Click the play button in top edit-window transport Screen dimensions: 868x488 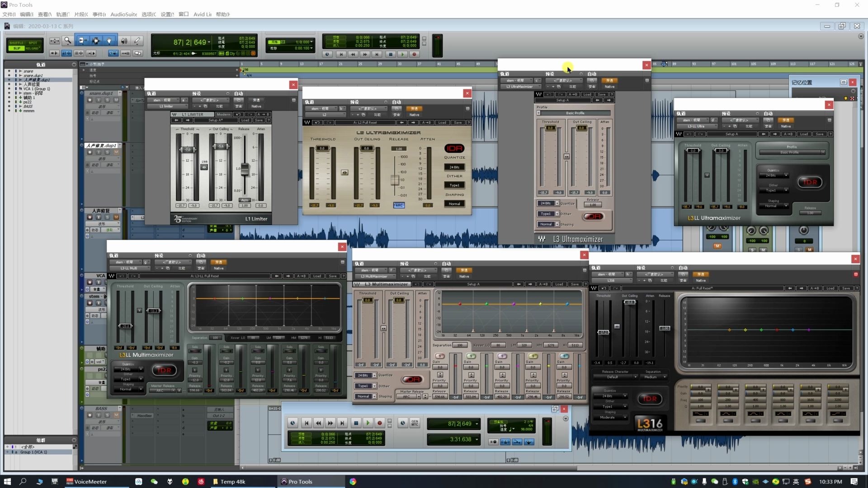click(x=402, y=54)
